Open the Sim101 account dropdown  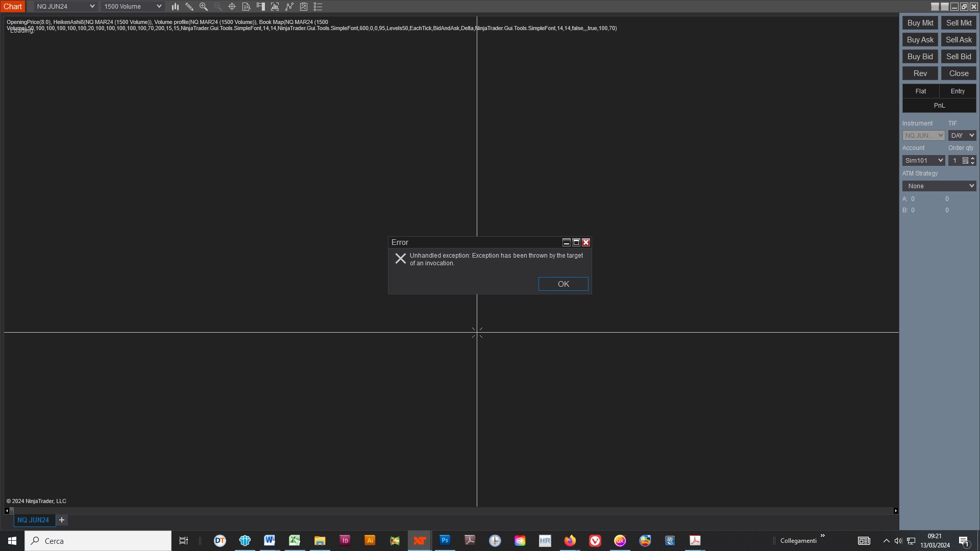point(923,161)
